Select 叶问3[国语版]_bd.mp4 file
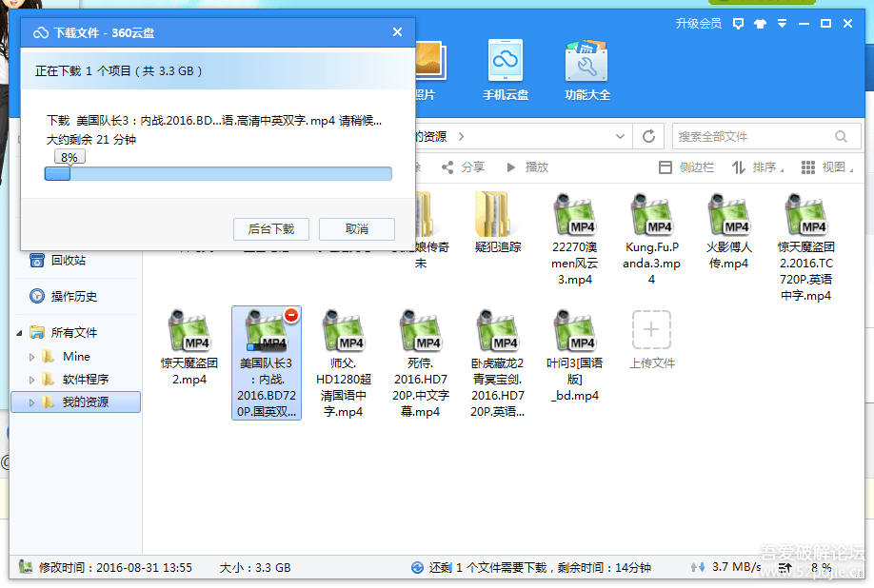This screenshot has width=874, height=588. coord(575,356)
